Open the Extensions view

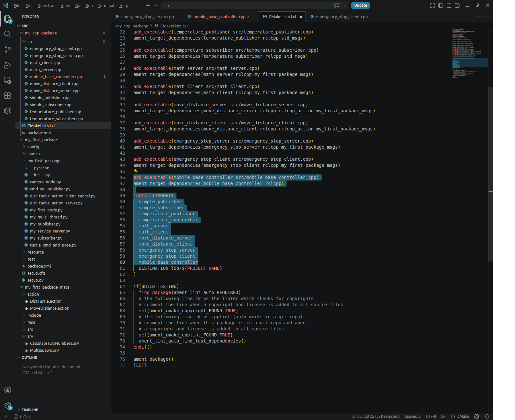pyautogui.click(x=8, y=95)
